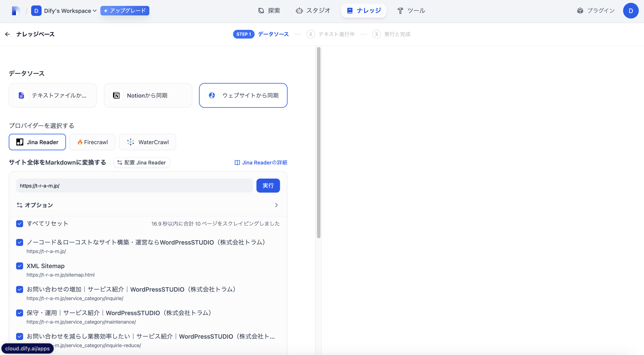Click the back arrow icon
This screenshot has height=355, width=644.
tap(7, 34)
